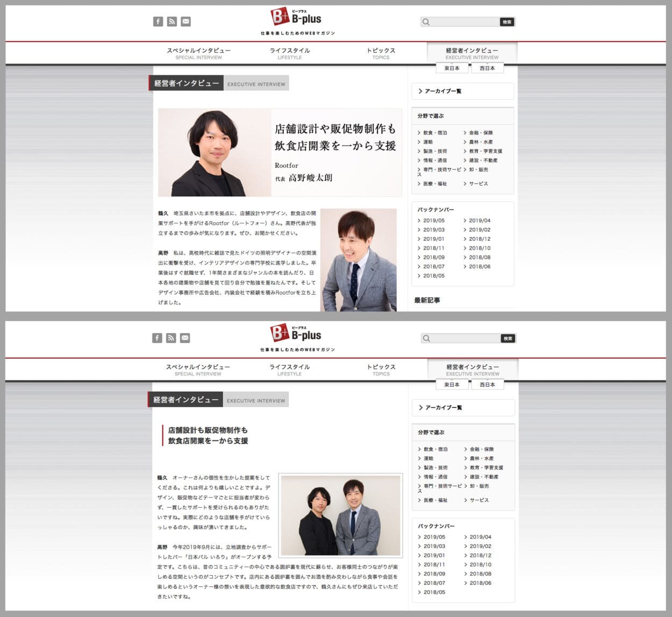Click the RSS feed icon in the upper page header
This screenshot has height=617, width=672.
tap(172, 22)
